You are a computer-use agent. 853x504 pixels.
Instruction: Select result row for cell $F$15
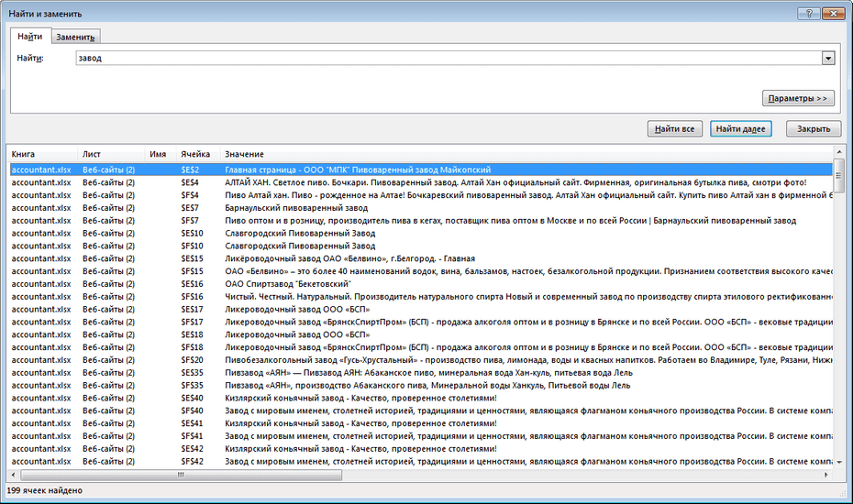[x=421, y=271]
